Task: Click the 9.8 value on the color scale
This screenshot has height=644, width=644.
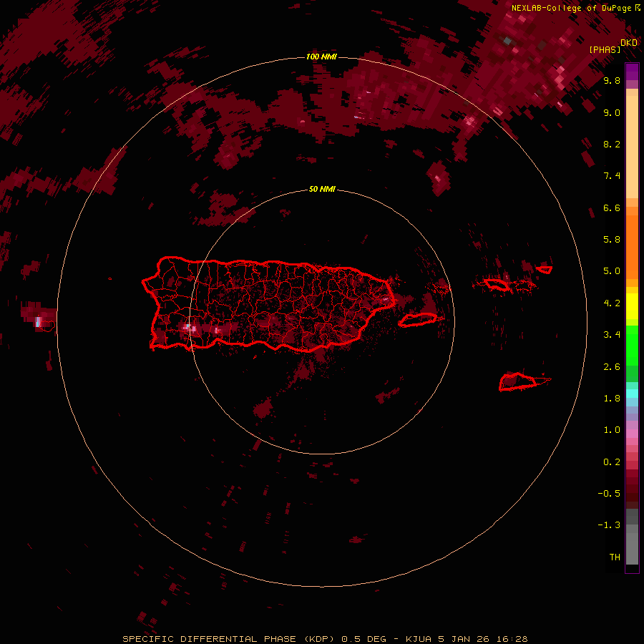Action: [x=612, y=80]
